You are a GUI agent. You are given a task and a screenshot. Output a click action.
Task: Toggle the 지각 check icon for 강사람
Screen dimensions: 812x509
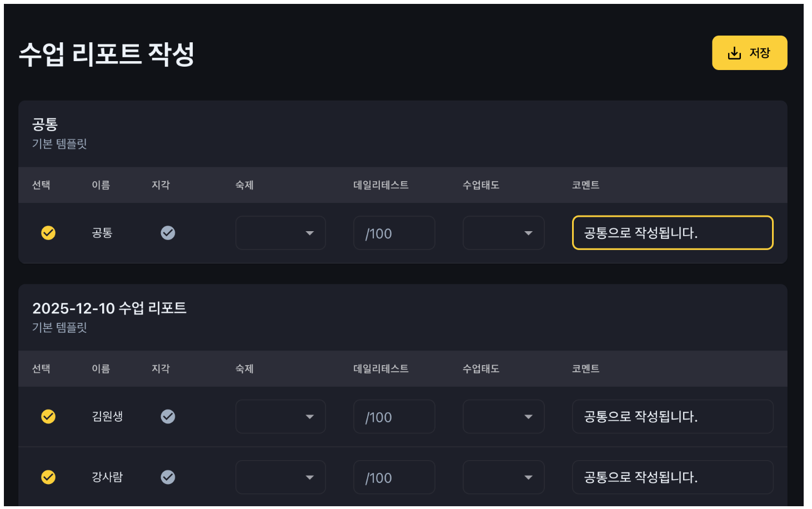(x=168, y=477)
